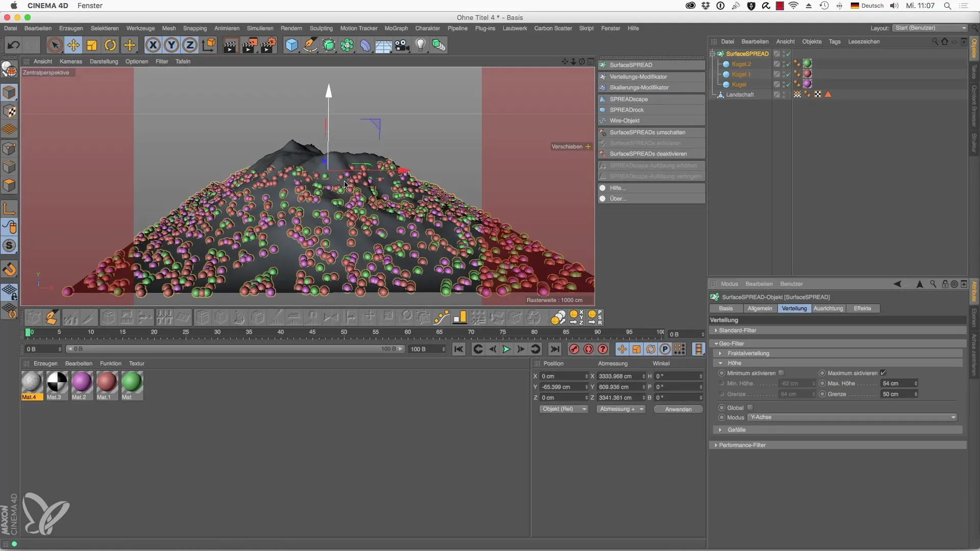Toggle the Minimum aktivieren checkbox
This screenshot has height=551, width=980.
(781, 373)
